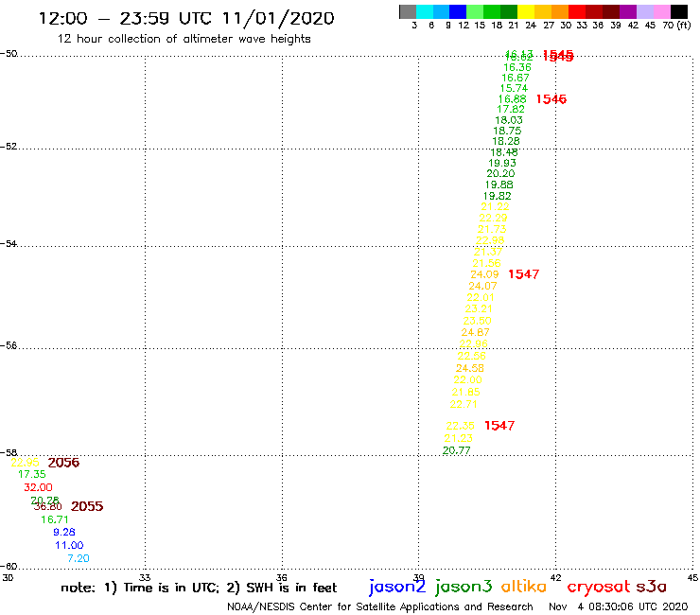Click the cryosat satellite legend label
Screen dimensions: 700x615
599,587
